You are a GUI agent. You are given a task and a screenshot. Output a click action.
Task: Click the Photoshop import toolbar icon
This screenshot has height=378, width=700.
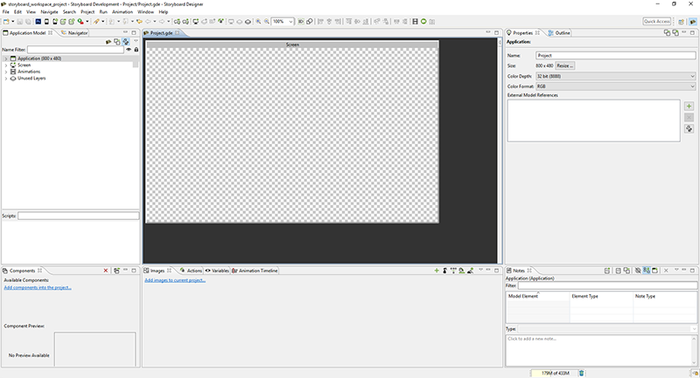38,21
